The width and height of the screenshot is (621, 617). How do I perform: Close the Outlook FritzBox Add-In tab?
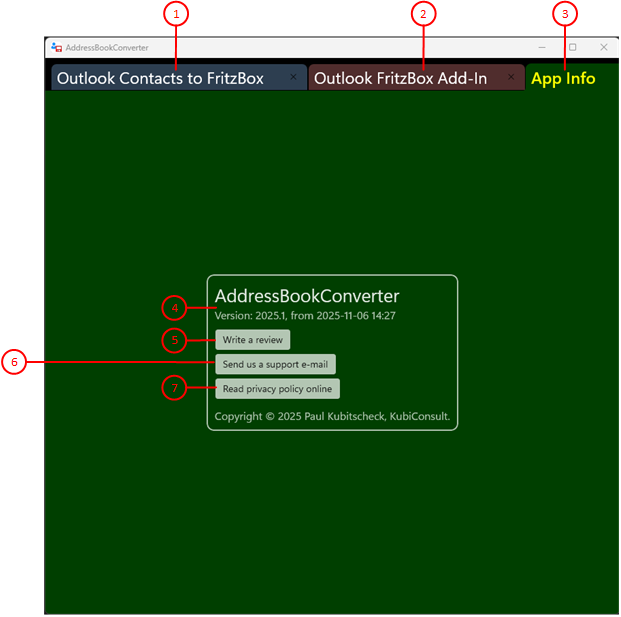(511, 77)
